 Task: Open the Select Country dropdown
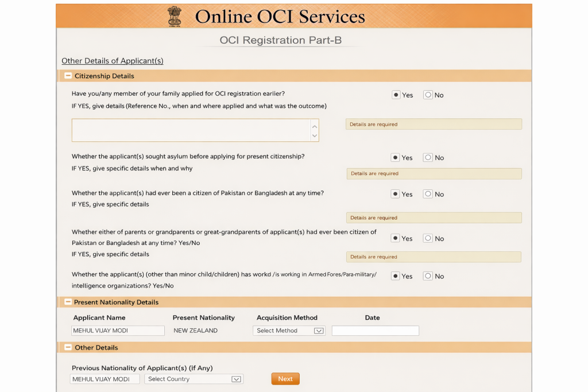click(194, 379)
